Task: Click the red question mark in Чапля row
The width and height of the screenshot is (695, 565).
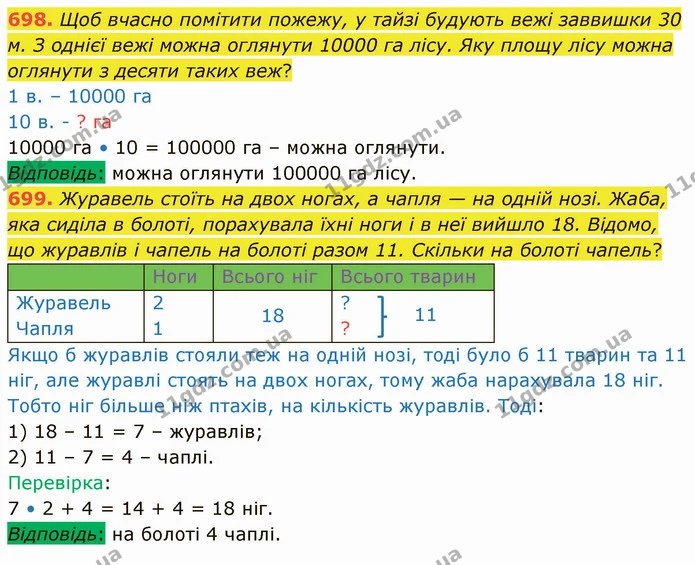Action: [345, 328]
